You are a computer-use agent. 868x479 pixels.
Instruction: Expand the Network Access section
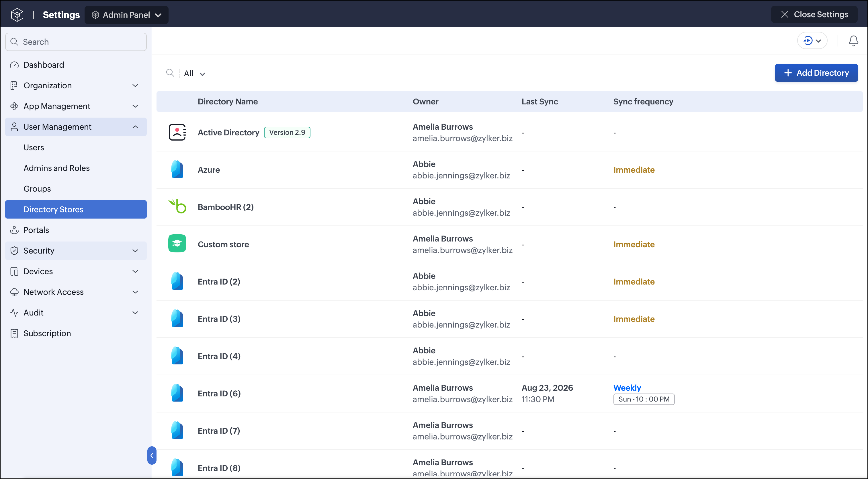(x=76, y=292)
